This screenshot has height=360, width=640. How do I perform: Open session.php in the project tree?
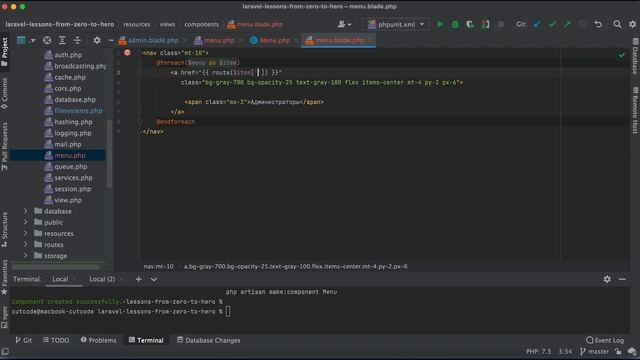(67, 189)
